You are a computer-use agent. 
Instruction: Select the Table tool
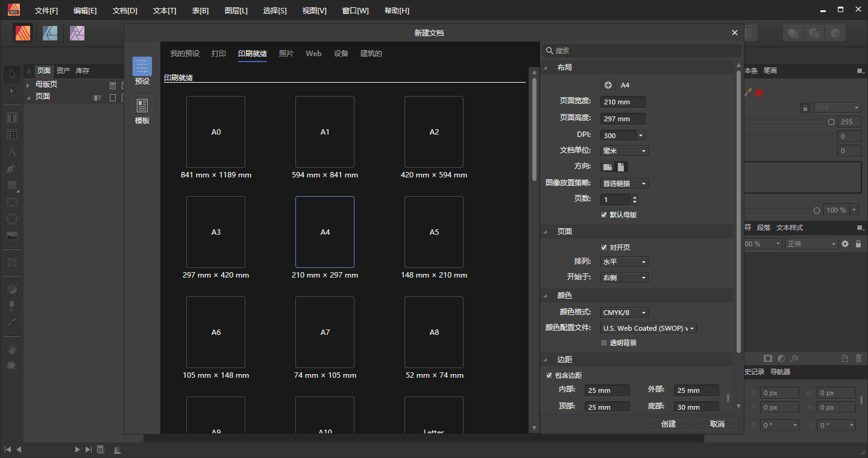point(12,135)
